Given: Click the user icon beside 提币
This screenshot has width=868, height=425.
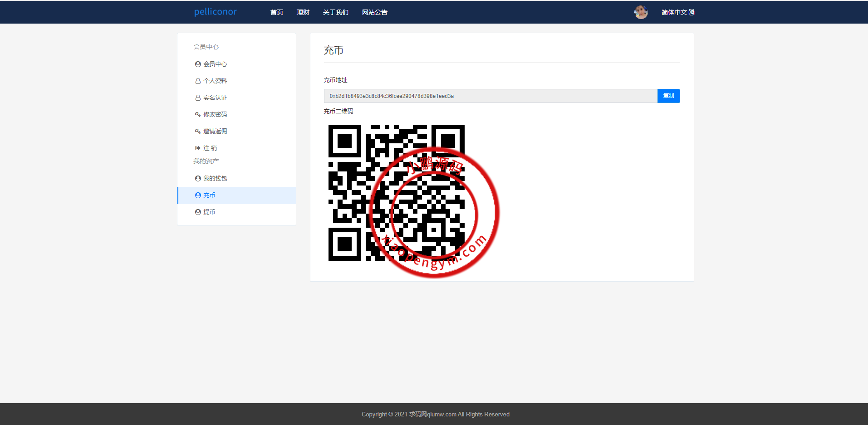Looking at the screenshot, I should click(198, 212).
